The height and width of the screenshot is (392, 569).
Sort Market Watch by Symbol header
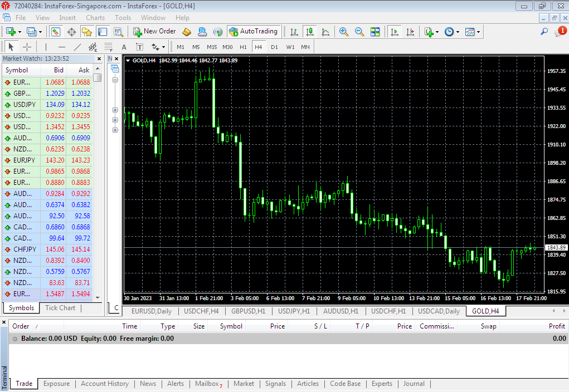(21, 70)
